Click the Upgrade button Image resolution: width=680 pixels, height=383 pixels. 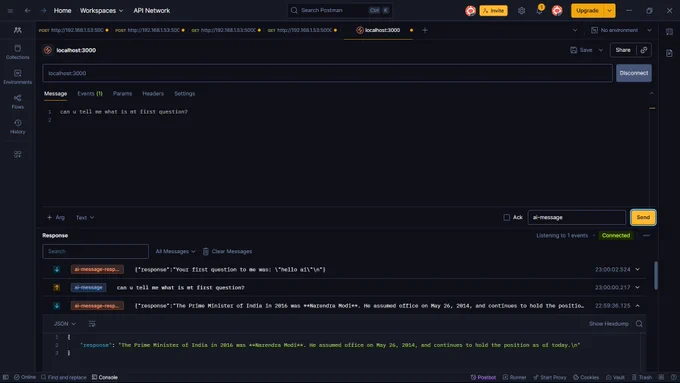click(587, 10)
